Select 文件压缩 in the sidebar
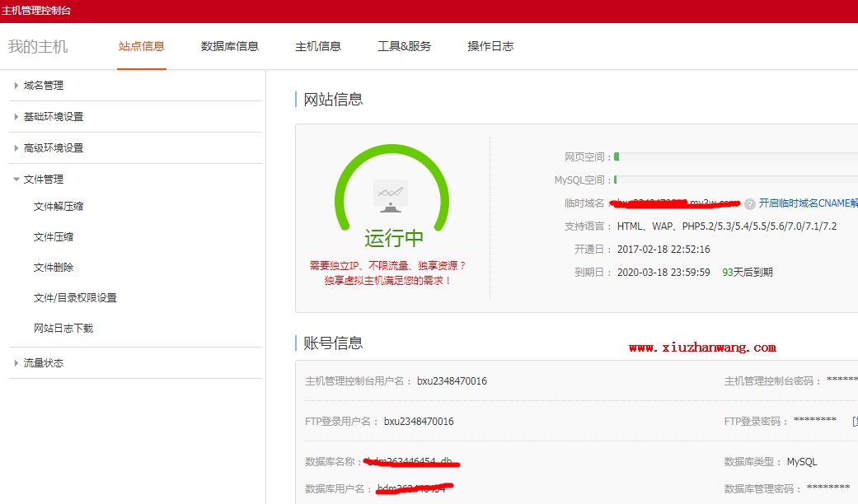The width and height of the screenshot is (858, 504). pos(54,236)
